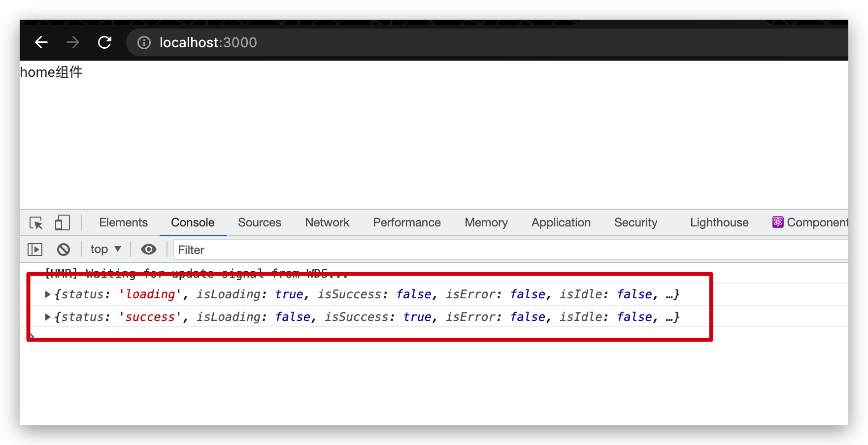This screenshot has width=868, height=445.
Task: Show the console sidebar panel
Action: (34, 249)
